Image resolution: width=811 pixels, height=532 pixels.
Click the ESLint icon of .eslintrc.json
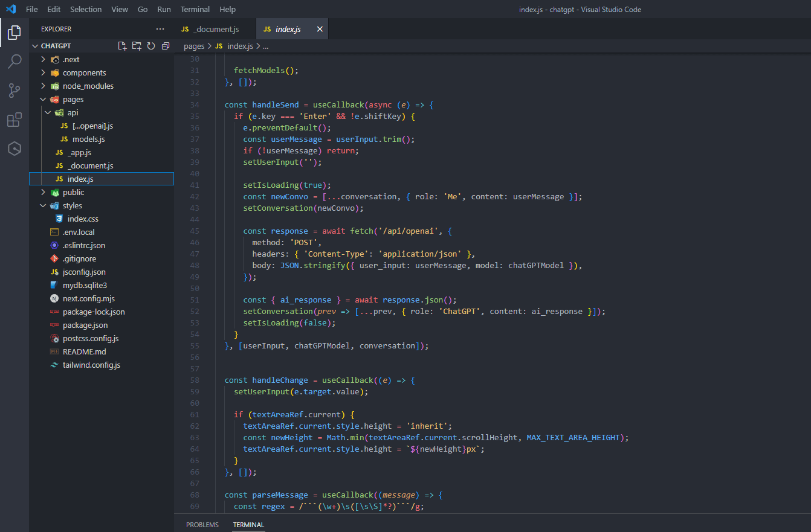[x=54, y=245]
